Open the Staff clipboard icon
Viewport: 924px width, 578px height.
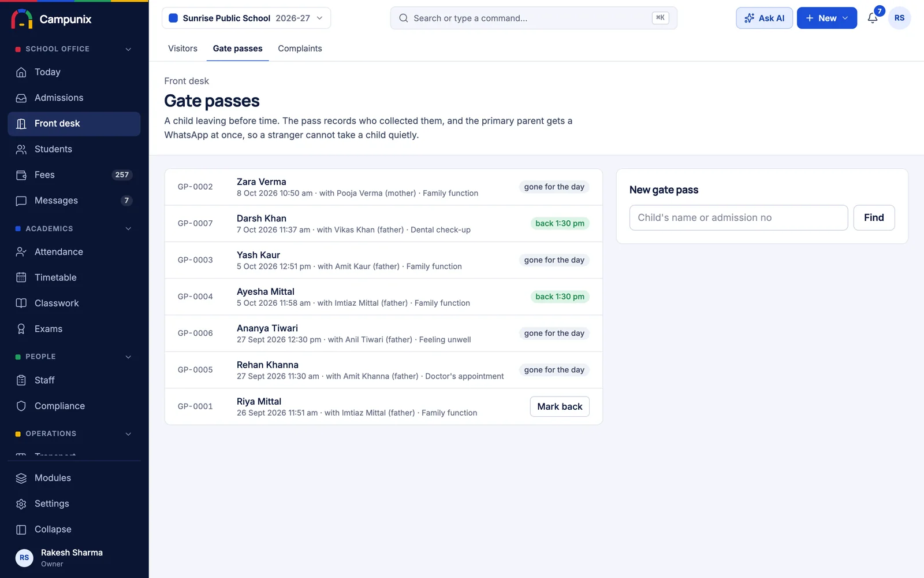(21, 380)
